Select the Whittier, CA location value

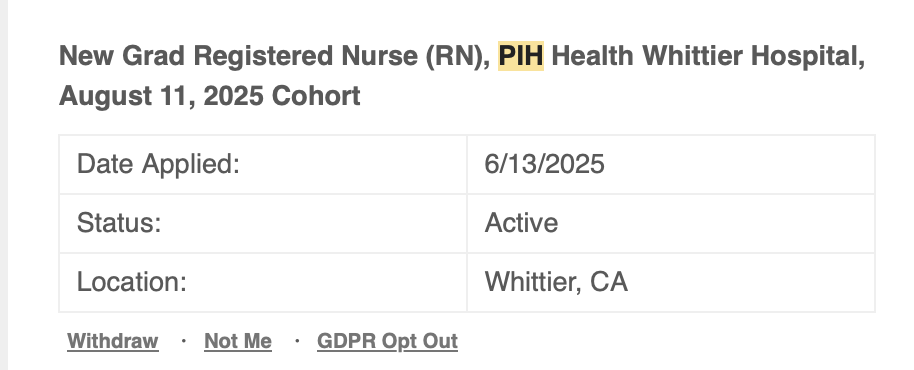click(556, 283)
